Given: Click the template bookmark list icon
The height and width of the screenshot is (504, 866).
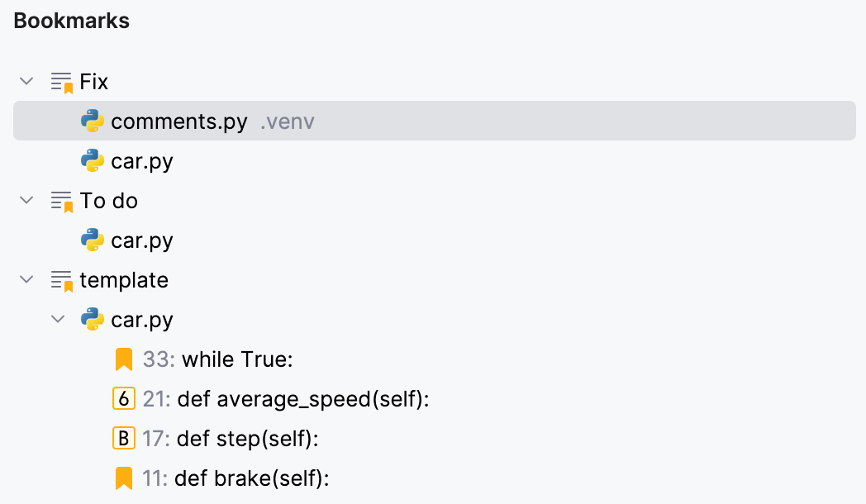Looking at the screenshot, I should (x=62, y=280).
